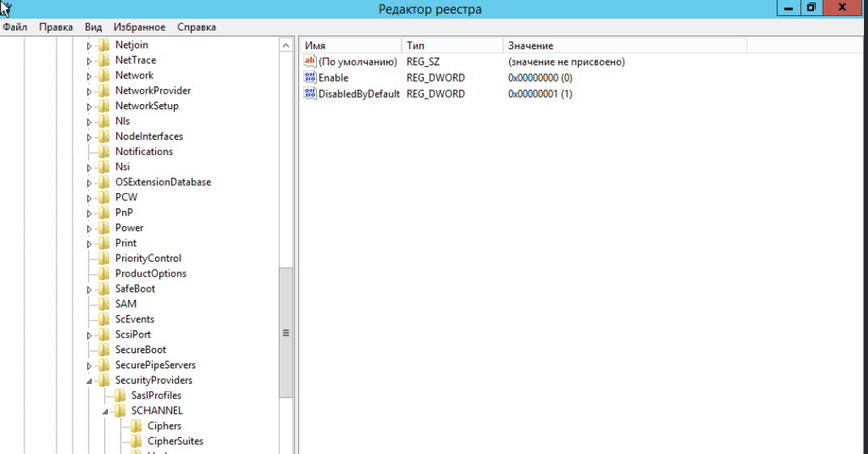The image size is (868, 454).
Task: Collapse the SCHANNEL tree node
Action: 106,411
